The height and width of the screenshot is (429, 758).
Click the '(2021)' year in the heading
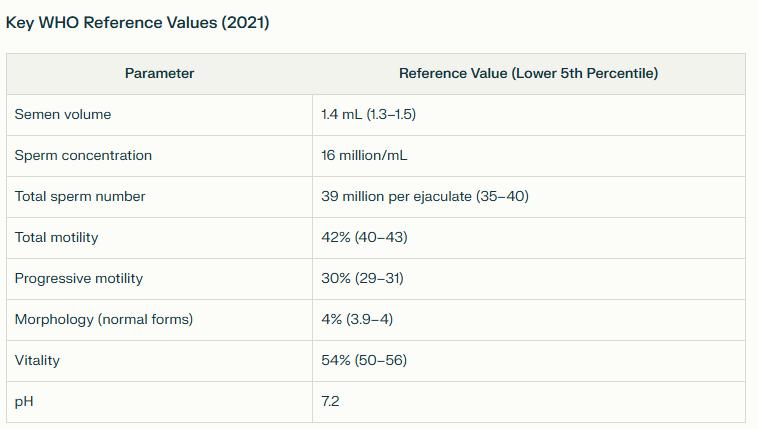pos(246,22)
